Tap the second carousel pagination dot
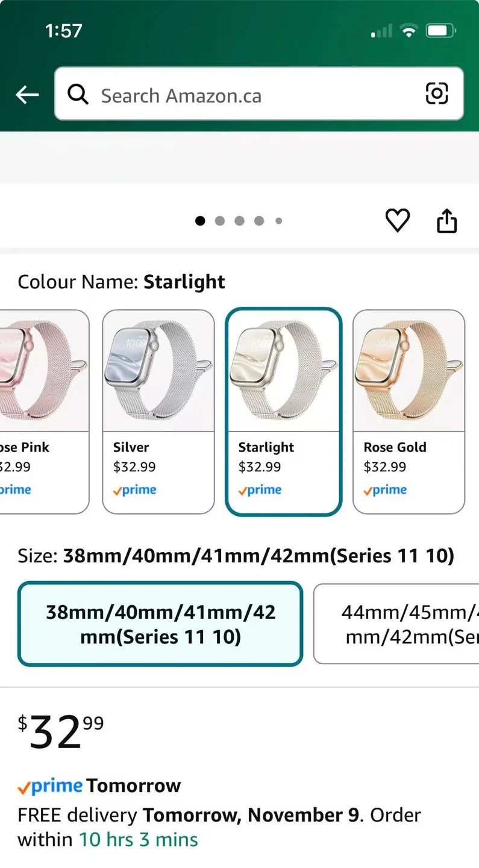This screenshot has height=868, width=479. tap(220, 221)
